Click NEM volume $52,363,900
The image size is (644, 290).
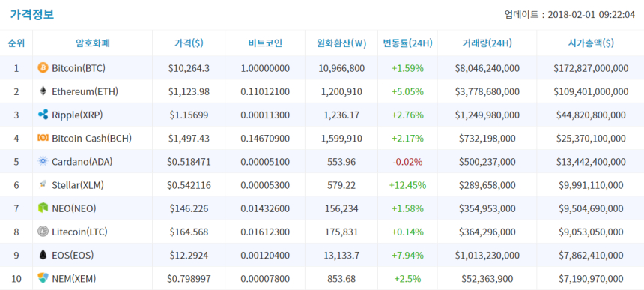pos(487,279)
